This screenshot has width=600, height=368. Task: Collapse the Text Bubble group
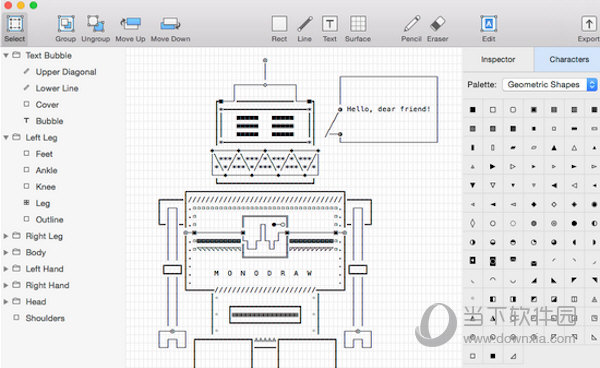point(6,55)
